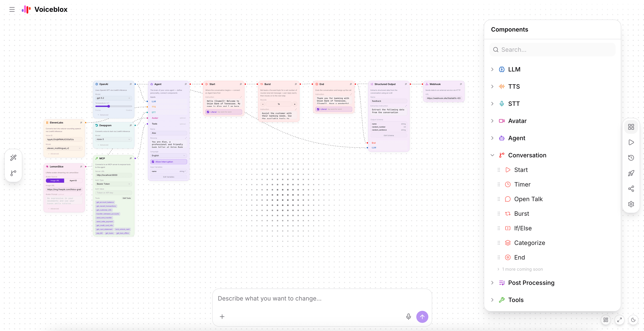Toggle Allow Interruption in the Agent node
The width and height of the screenshot is (644, 331).
pos(153,162)
